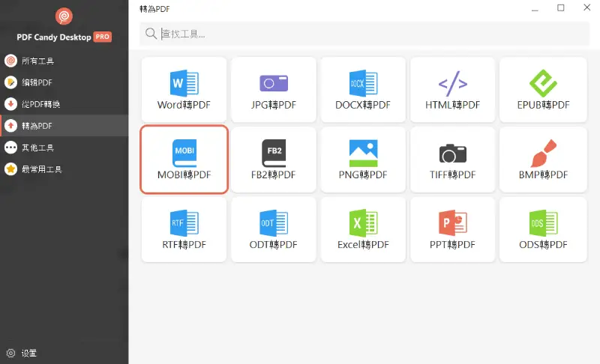Click the magnifier search icon
The height and width of the screenshot is (364, 600).
click(x=151, y=34)
